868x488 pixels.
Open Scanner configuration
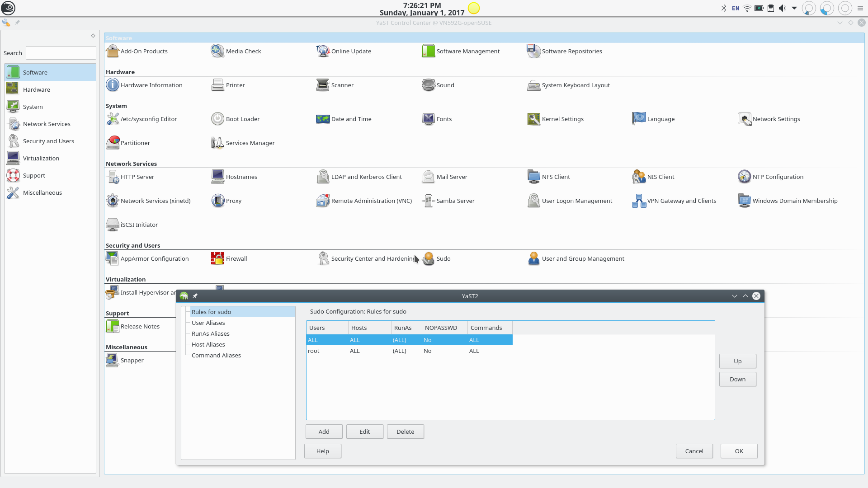pyautogui.click(x=335, y=85)
